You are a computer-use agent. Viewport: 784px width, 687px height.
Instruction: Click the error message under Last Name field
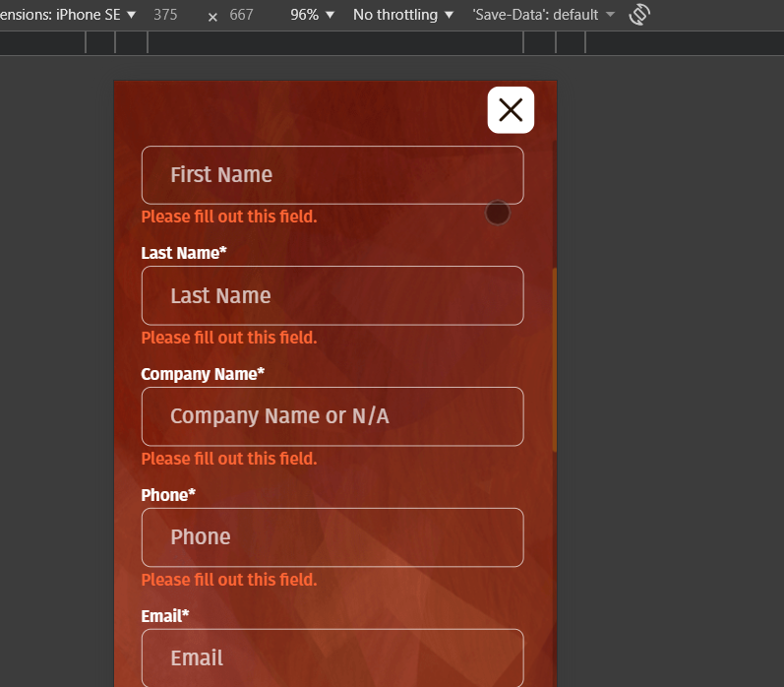tap(229, 338)
